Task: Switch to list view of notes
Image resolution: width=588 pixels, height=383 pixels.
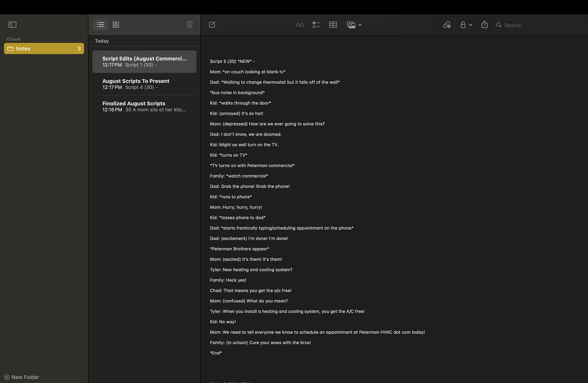Action: point(100,25)
